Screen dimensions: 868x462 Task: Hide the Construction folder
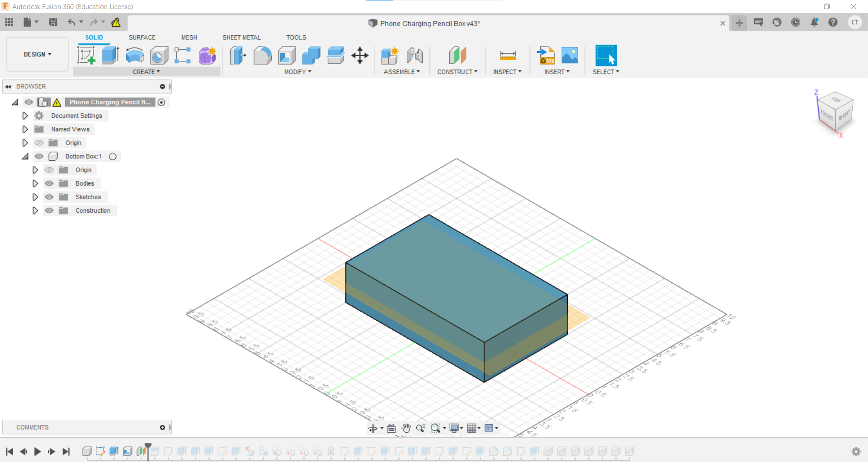tap(49, 210)
